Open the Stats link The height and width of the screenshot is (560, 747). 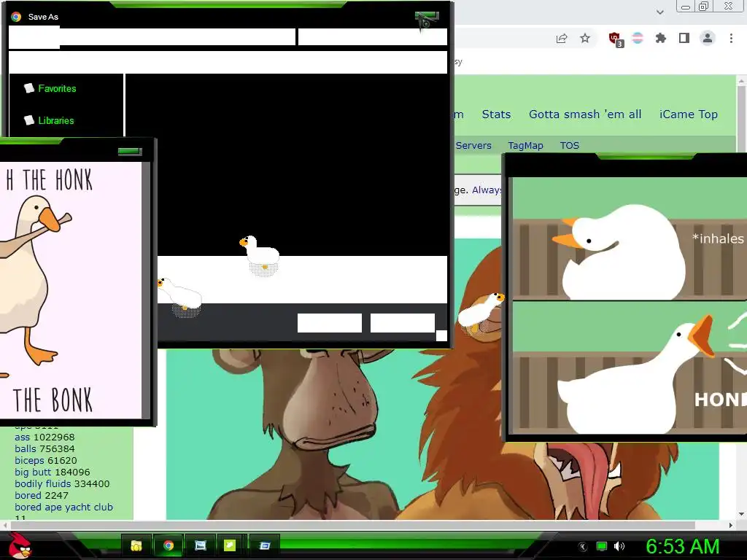click(x=496, y=114)
